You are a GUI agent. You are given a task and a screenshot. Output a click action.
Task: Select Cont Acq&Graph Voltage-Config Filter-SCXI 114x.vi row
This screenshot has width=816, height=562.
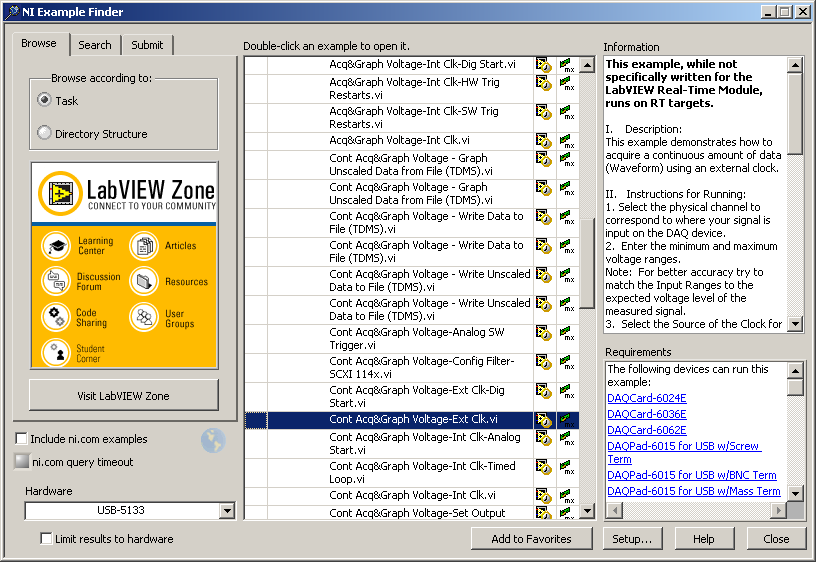[412, 367]
